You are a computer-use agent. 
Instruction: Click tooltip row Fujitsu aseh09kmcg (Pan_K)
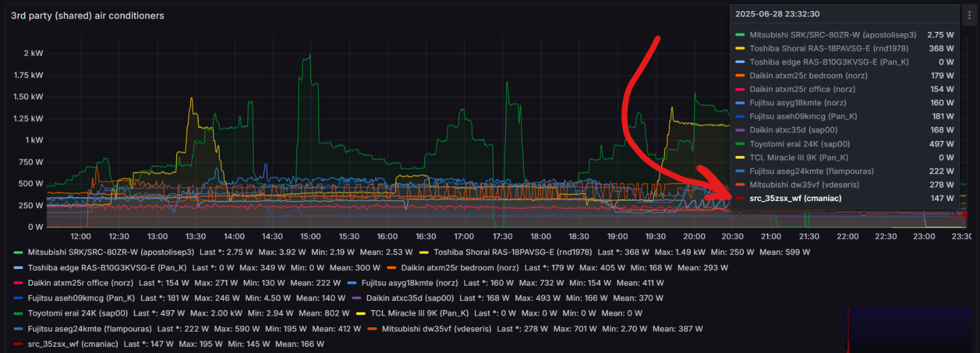845,116
